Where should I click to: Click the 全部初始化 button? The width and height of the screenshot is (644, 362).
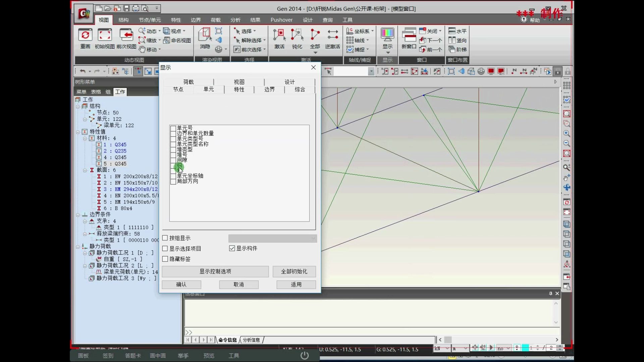coord(294,271)
